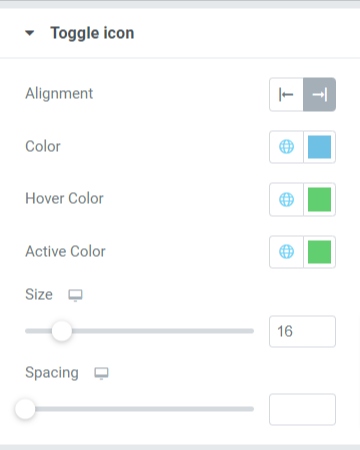Screen dimensions: 360x450
Task: Focus the Size value field showing 16
Action: 302,332
